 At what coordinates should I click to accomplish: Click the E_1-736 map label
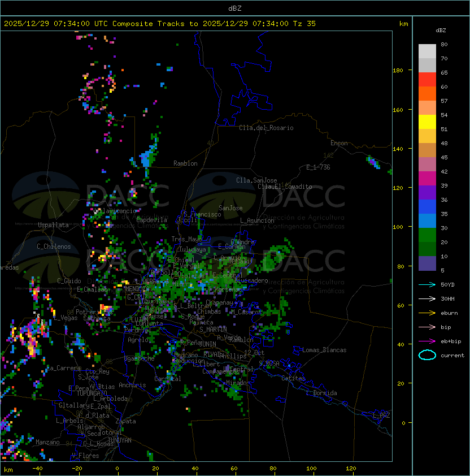[318, 167]
